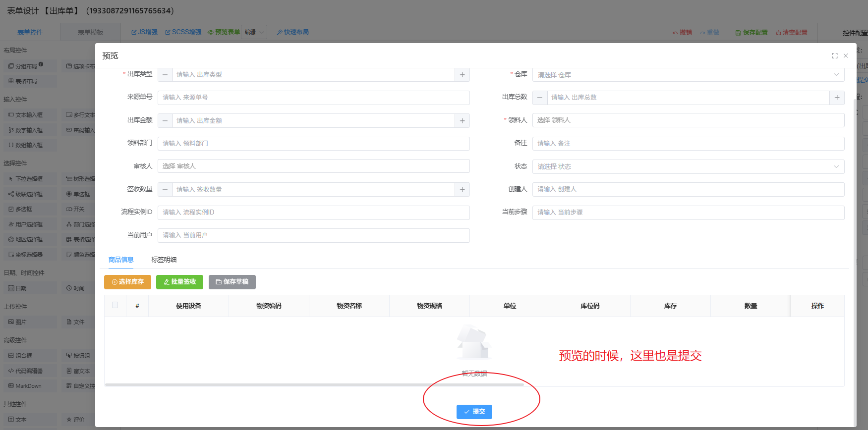The width and height of the screenshot is (868, 430).
Task: Decrease 出库总数 with minus button
Action: pos(540,98)
